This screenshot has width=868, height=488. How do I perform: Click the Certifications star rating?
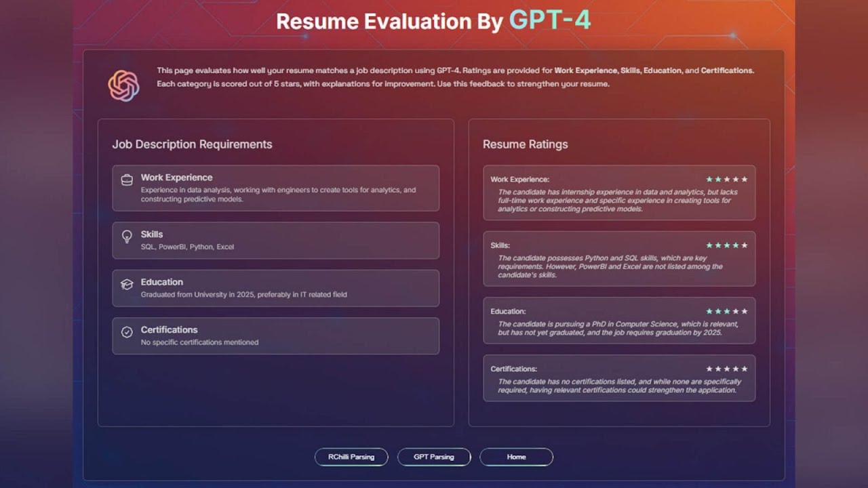tap(727, 369)
